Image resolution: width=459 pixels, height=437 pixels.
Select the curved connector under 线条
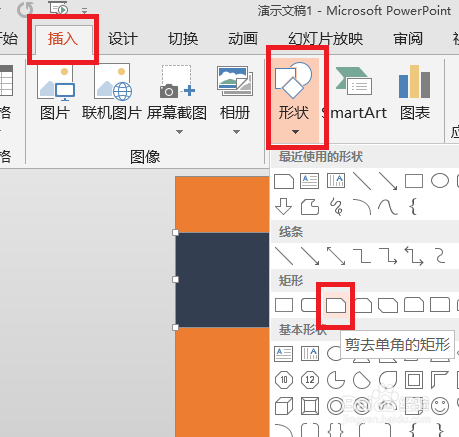coord(440,256)
